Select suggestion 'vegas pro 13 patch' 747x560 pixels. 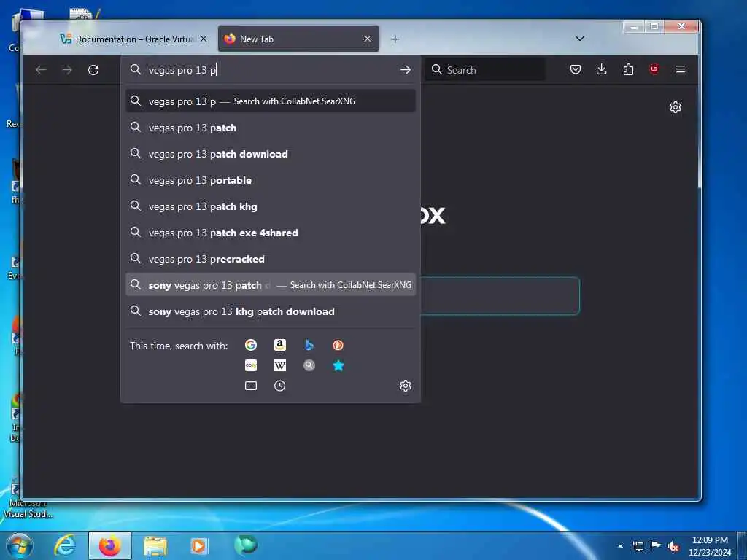[271, 128]
